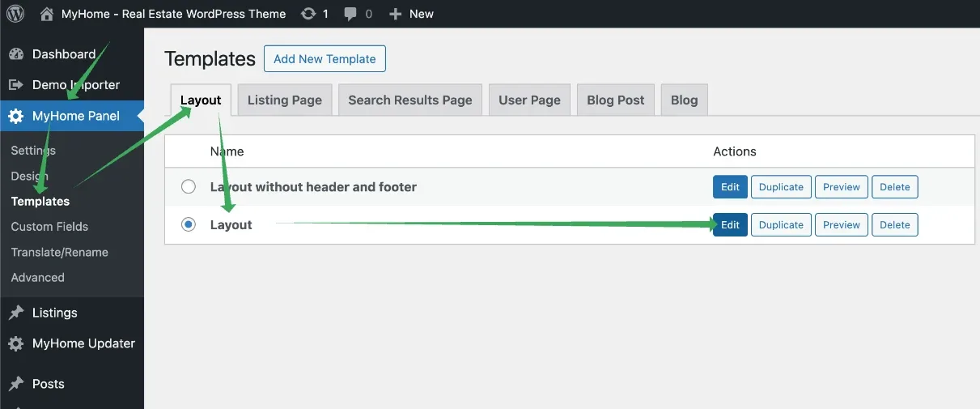The width and height of the screenshot is (980, 409).
Task: Edit the Layout template
Action: pyautogui.click(x=730, y=225)
